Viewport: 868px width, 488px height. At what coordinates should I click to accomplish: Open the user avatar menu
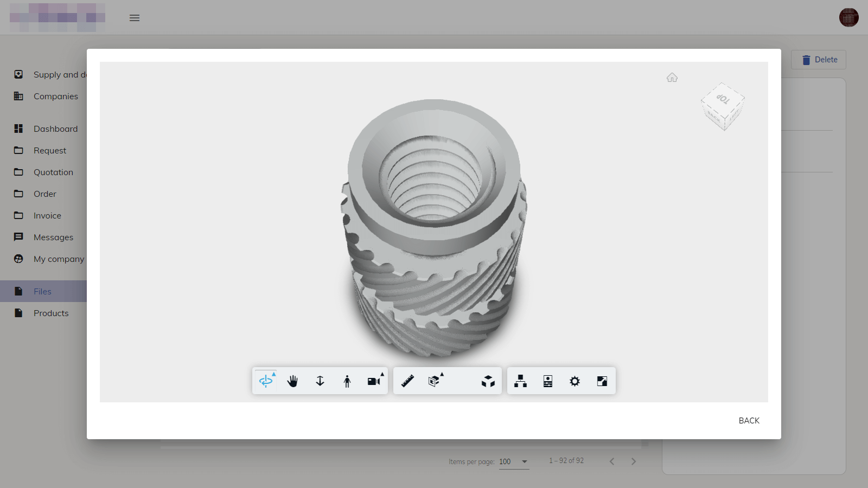click(x=848, y=17)
